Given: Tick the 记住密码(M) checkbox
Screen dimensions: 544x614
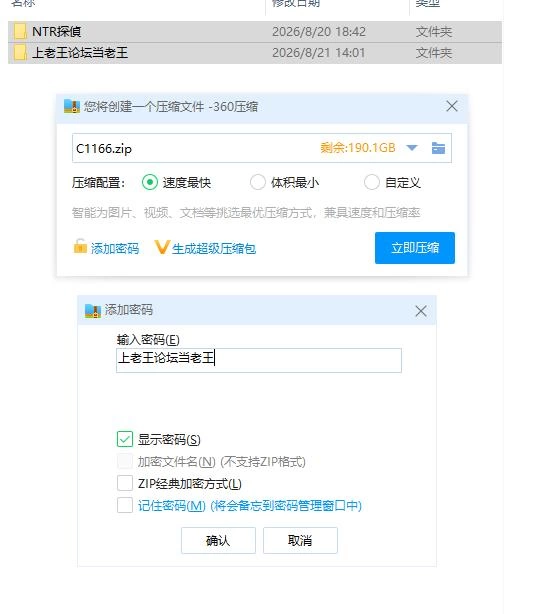Looking at the screenshot, I should pyautogui.click(x=125, y=505).
